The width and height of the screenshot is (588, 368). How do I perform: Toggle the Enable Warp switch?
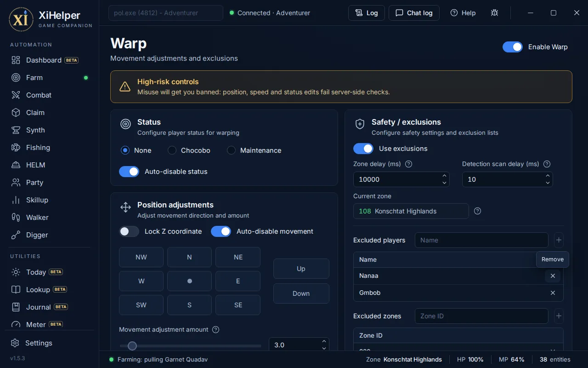tap(513, 47)
